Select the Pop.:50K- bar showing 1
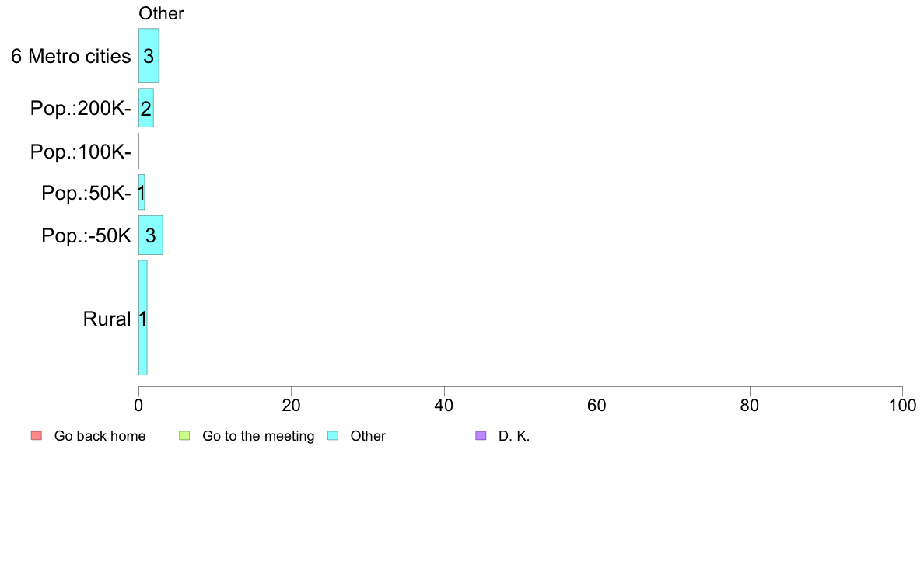This screenshot has height=572, width=924. (142, 192)
